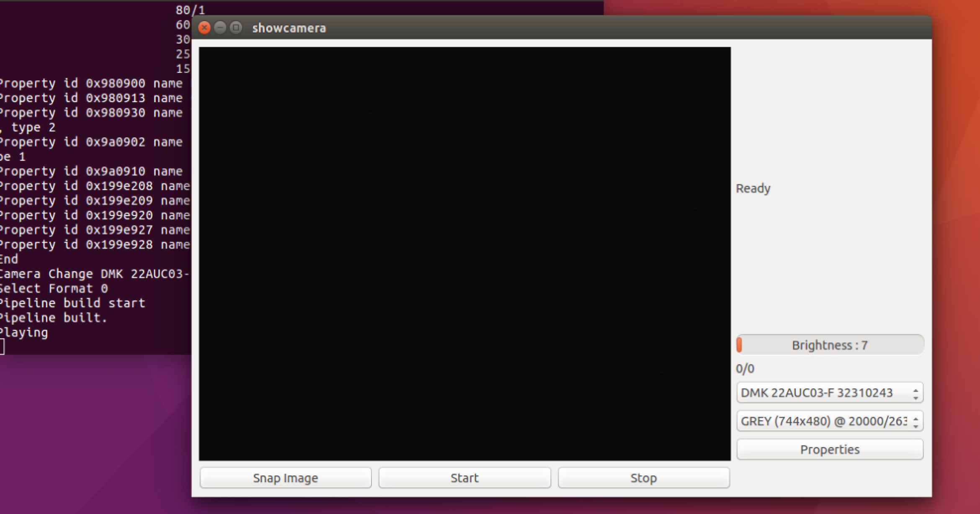
Task: Click the black camera preview area
Action: click(465, 251)
